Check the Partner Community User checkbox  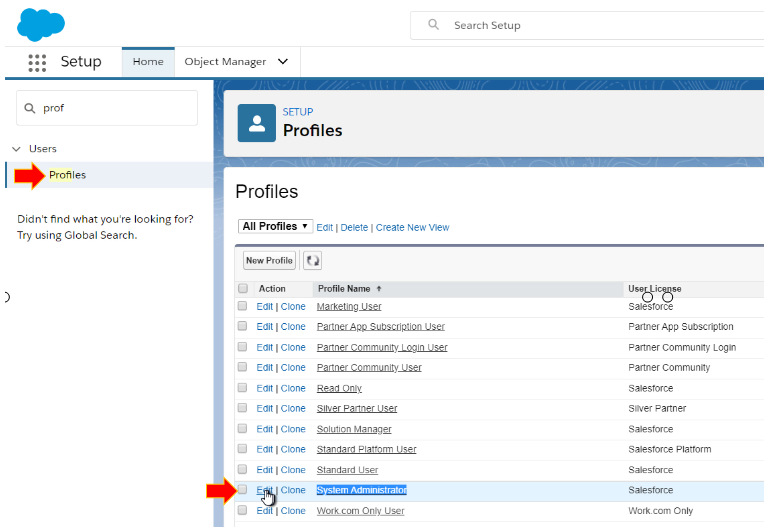(242, 367)
